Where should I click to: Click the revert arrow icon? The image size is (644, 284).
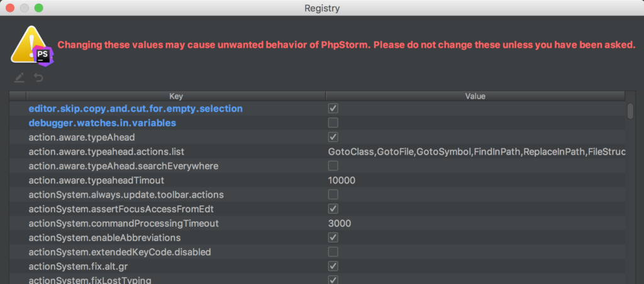[x=38, y=77]
